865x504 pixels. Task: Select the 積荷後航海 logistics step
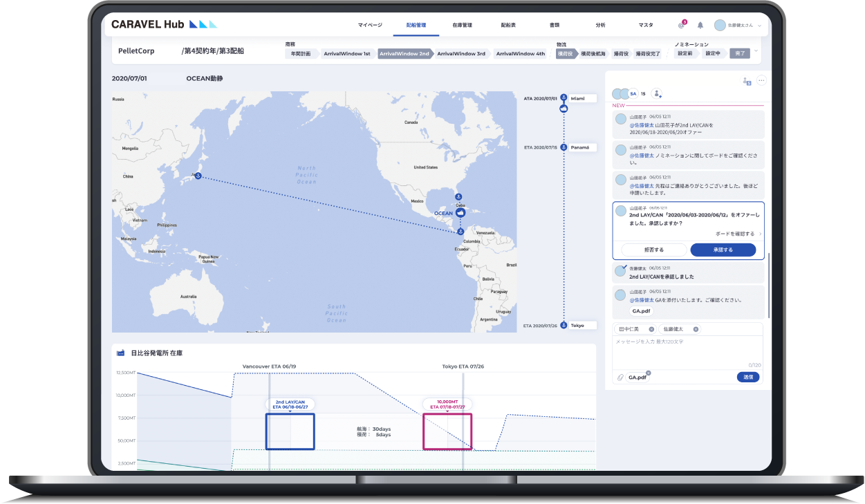coord(593,53)
